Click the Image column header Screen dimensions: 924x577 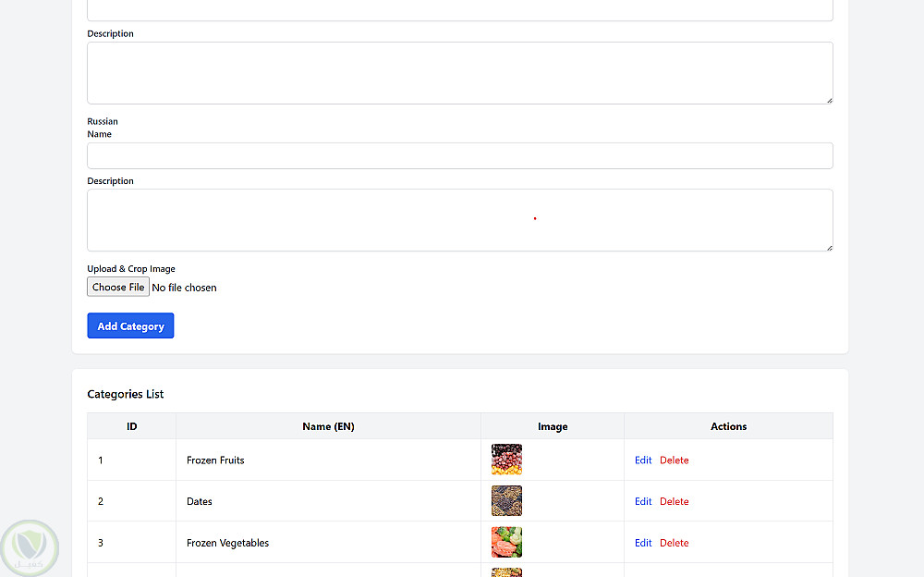coord(553,426)
